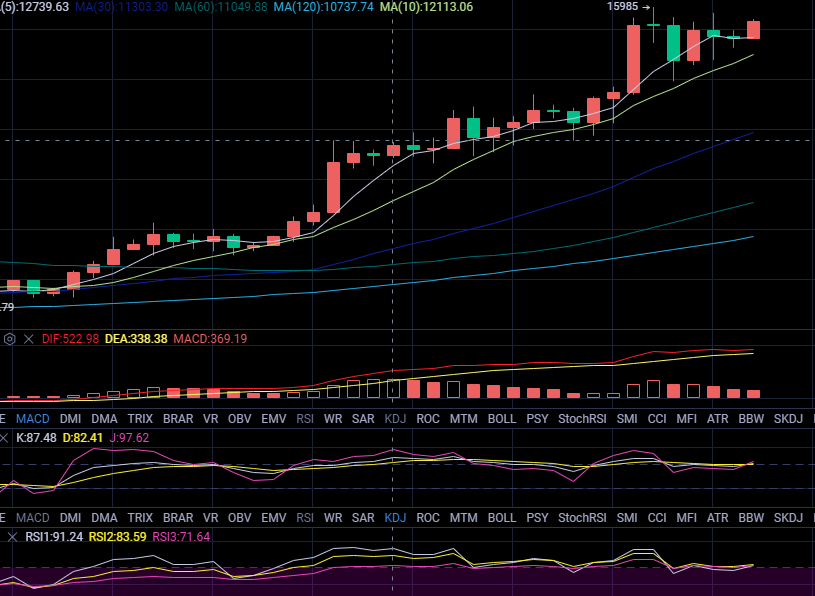
Task: Select TRIX in the KDJ-highlighted indicator row
Action: (x=140, y=518)
